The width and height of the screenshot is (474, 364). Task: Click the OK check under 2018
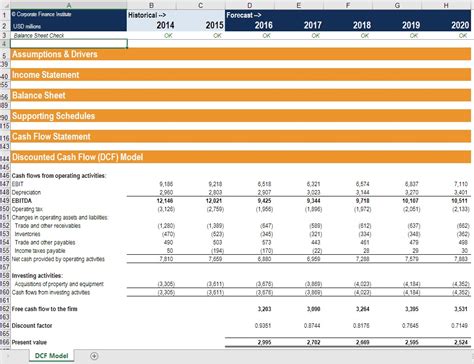[365, 35]
